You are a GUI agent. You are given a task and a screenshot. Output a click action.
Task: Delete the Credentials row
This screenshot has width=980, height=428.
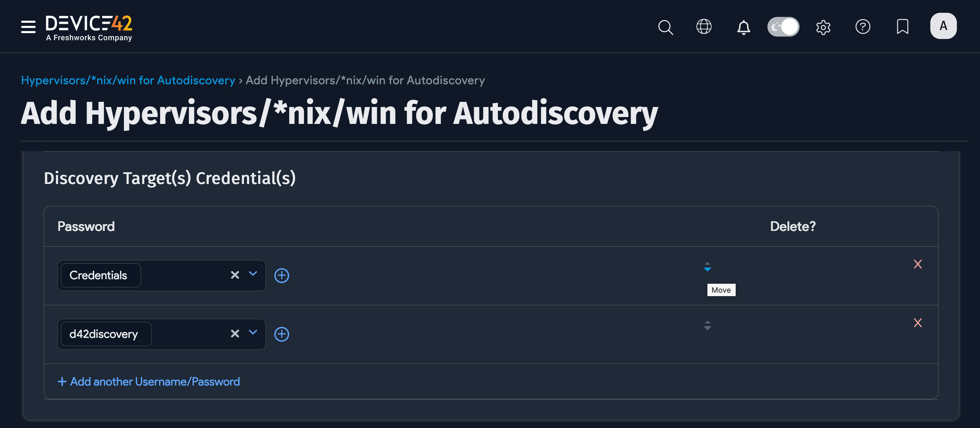917,264
